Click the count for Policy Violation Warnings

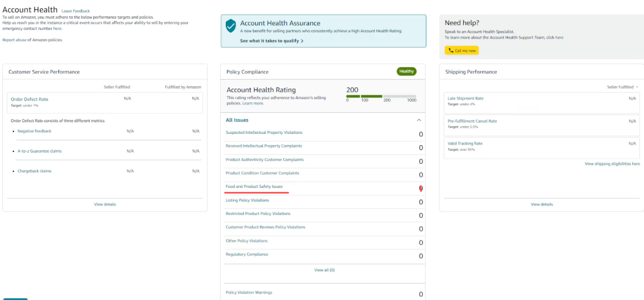click(421, 294)
